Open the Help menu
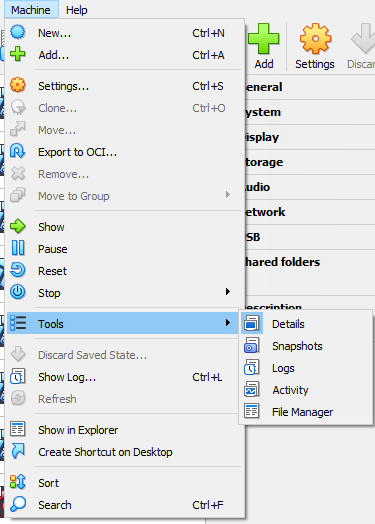This screenshot has height=524, width=375. click(77, 10)
